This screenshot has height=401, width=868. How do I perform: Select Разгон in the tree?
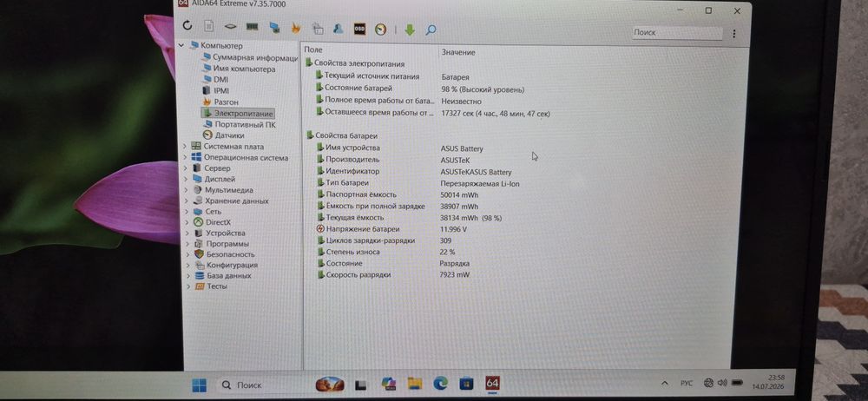pyautogui.click(x=220, y=102)
